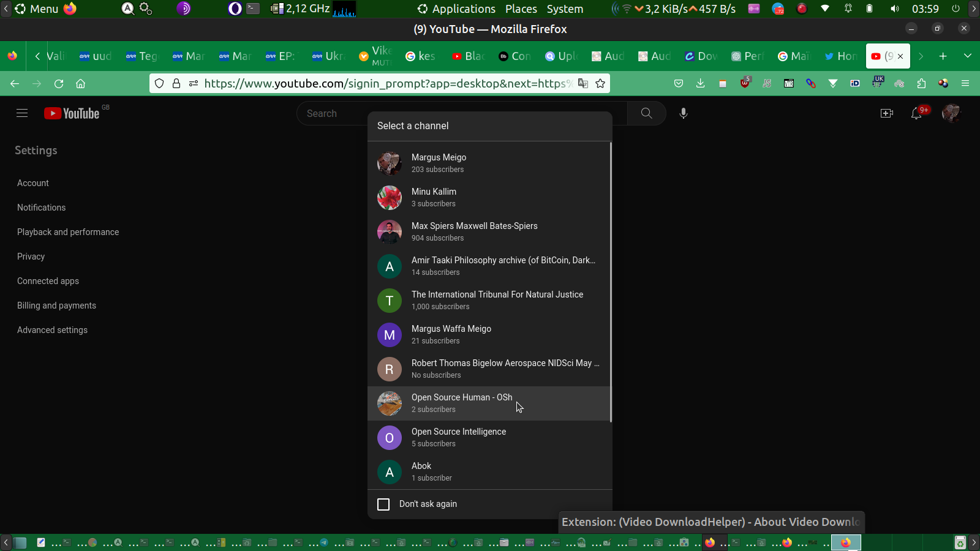Open Advanced settings
The width and height of the screenshot is (980, 551).
pos(52,330)
